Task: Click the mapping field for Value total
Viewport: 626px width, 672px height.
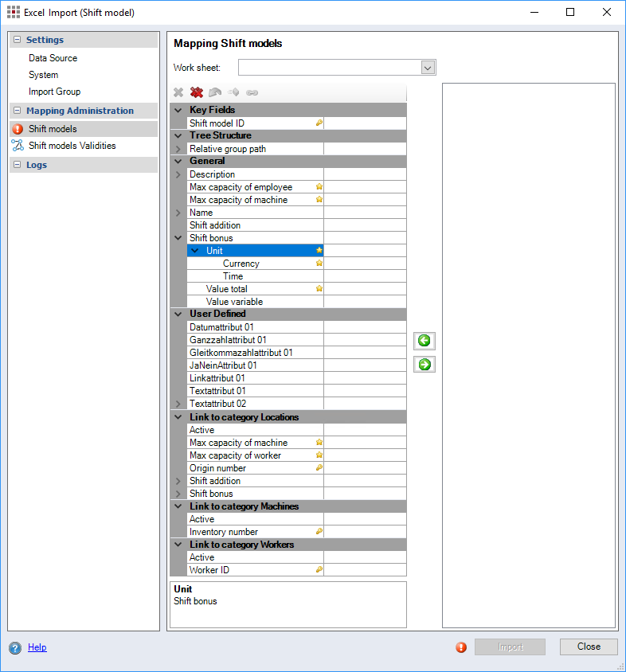Action: pyautogui.click(x=364, y=289)
